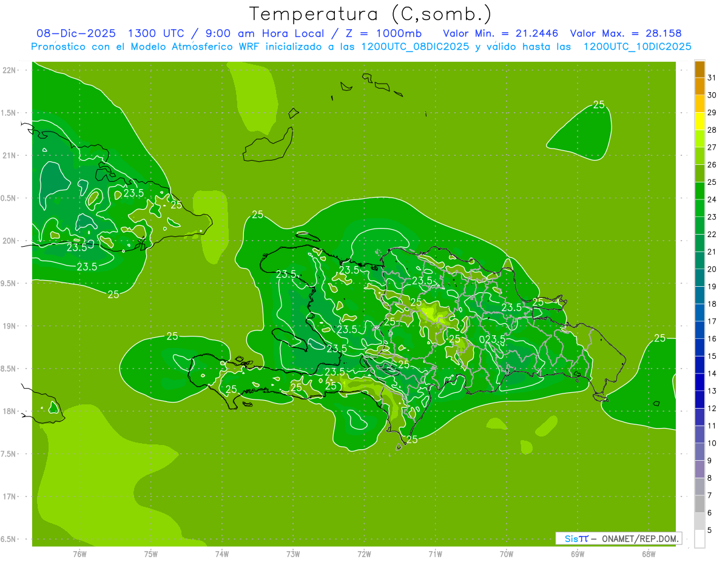Click the "72W" longitude axis label
Image resolution: width=728 pixels, height=562 pixels.
tap(364, 554)
